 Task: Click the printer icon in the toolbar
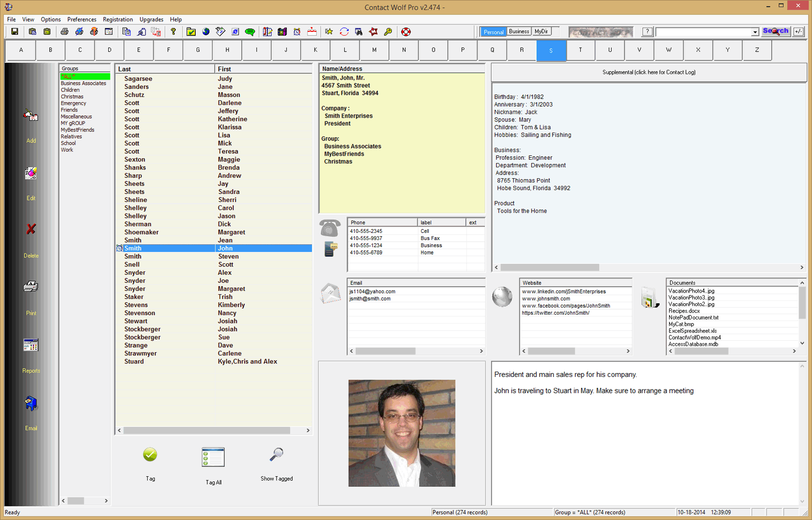(64, 32)
